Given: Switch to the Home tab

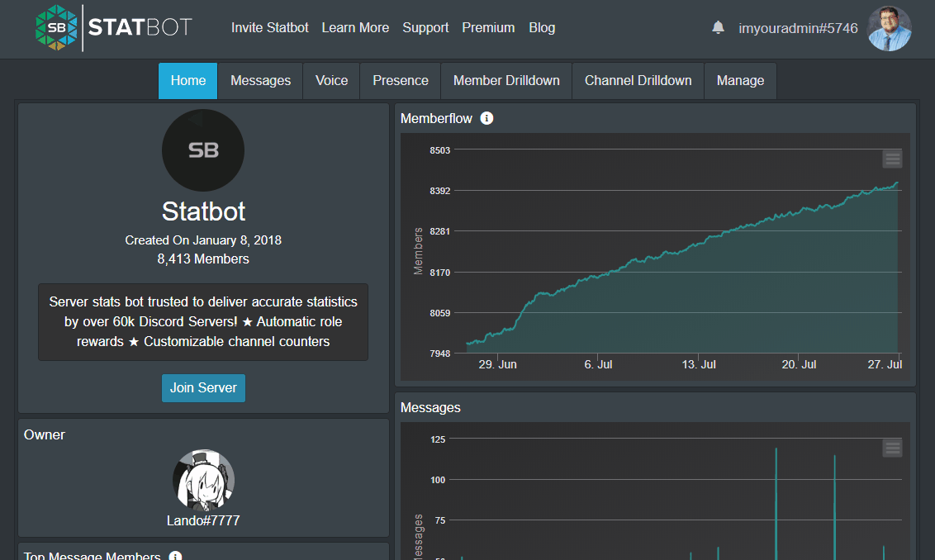Looking at the screenshot, I should [187, 80].
